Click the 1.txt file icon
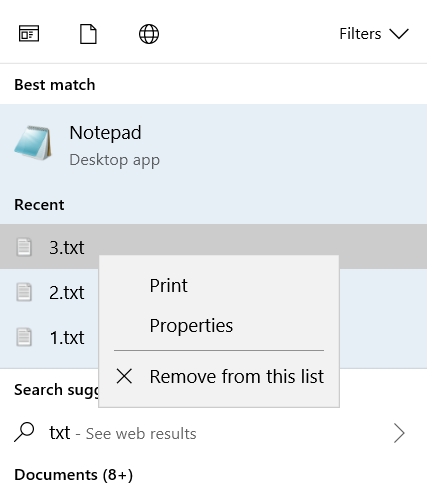This screenshot has height=501, width=427. click(24, 337)
